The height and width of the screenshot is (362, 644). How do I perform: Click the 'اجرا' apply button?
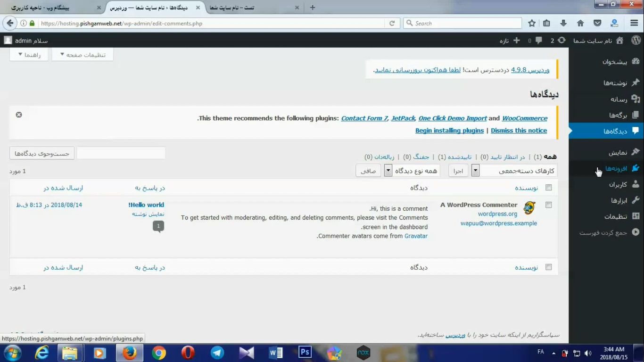(458, 171)
